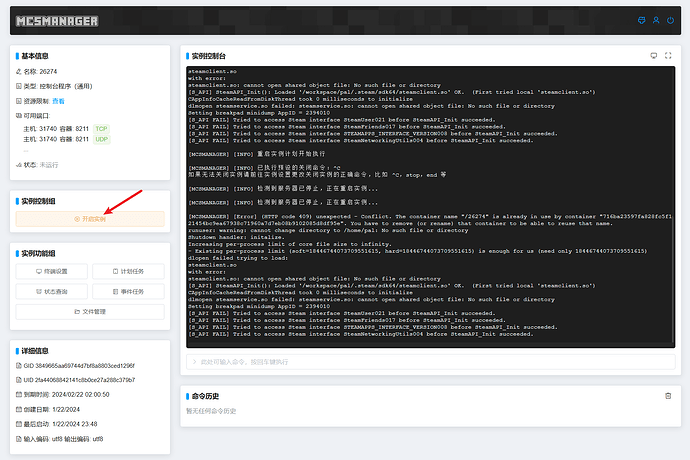The image size is (690, 460).
Task: Click the GID value in 详细信息
Action: click(82, 368)
